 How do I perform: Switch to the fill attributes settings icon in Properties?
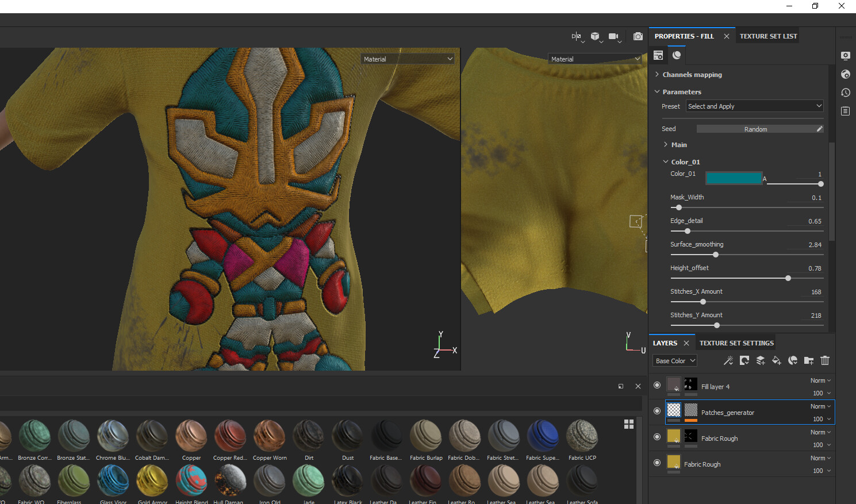[658, 55]
